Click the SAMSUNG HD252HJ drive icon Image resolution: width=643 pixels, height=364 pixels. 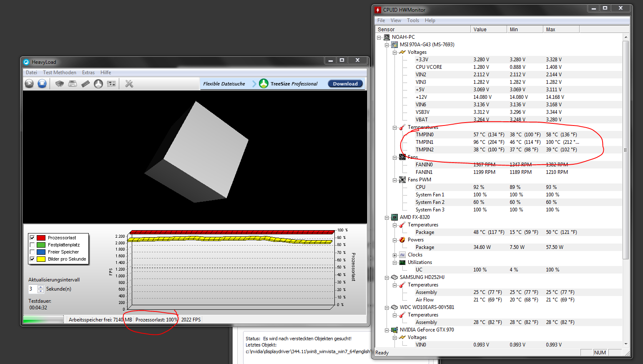[x=394, y=277]
